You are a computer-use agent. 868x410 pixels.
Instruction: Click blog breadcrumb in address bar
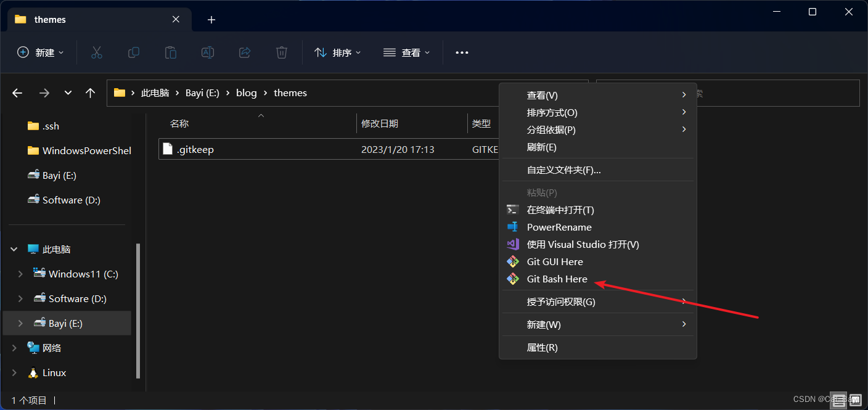(x=247, y=93)
